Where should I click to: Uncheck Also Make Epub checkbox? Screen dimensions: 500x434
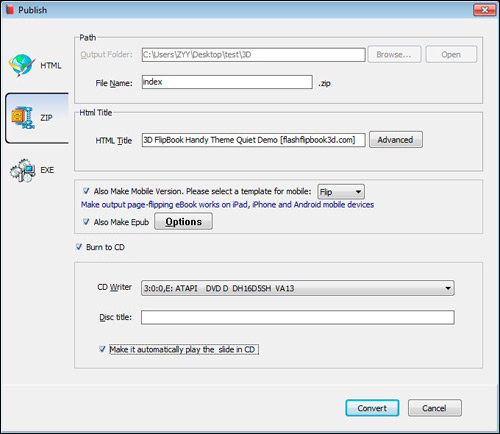[86, 222]
